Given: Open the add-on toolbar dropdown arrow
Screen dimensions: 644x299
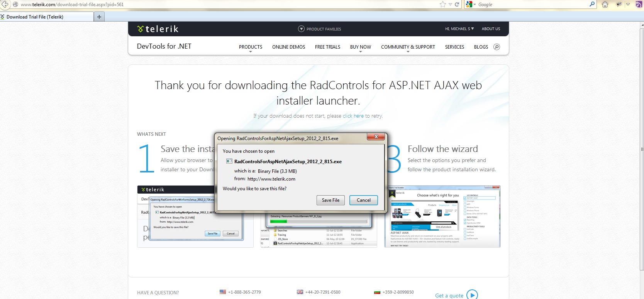Looking at the screenshot, I should pos(628,5).
